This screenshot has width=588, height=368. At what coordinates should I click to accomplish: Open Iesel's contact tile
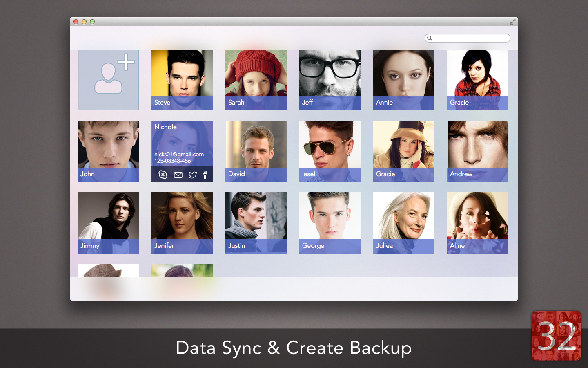click(x=330, y=151)
